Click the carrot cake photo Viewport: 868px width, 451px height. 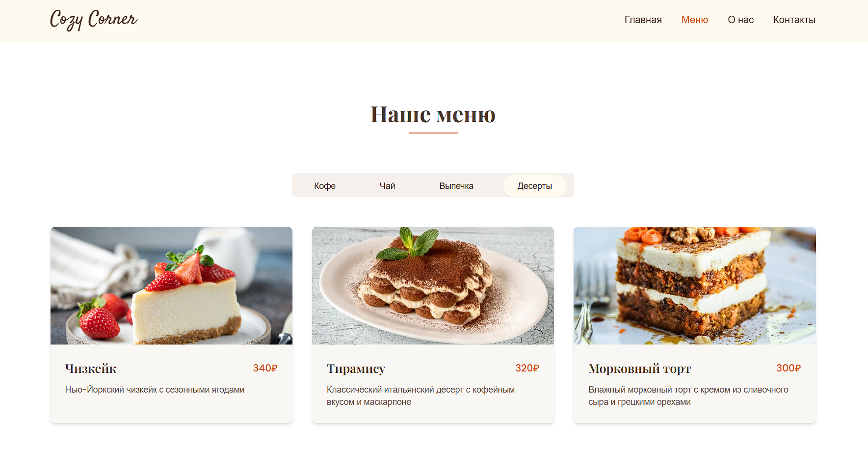pos(695,286)
